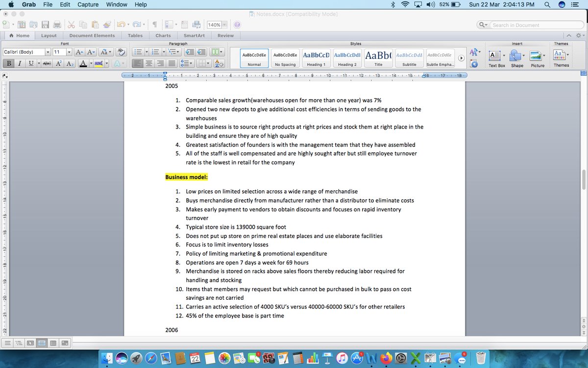The width and height of the screenshot is (588, 368).
Task: Click the Copy icon in toolbar
Action: [83, 25]
